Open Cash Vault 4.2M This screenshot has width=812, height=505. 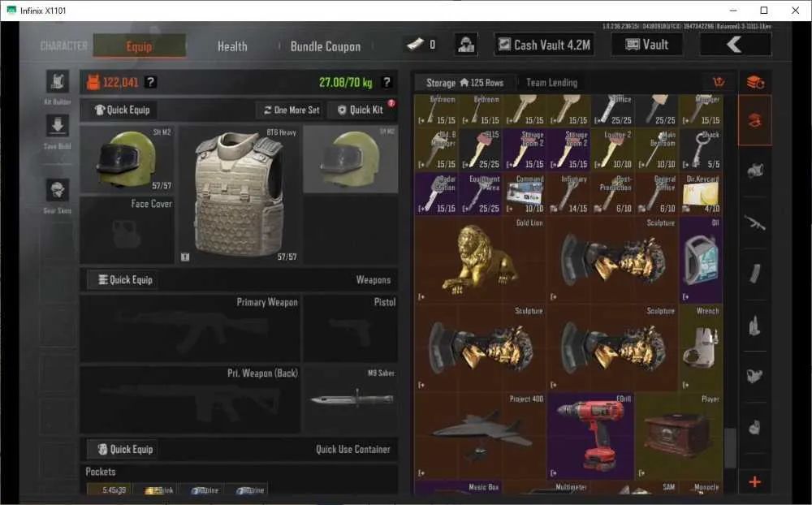point(544,45)
